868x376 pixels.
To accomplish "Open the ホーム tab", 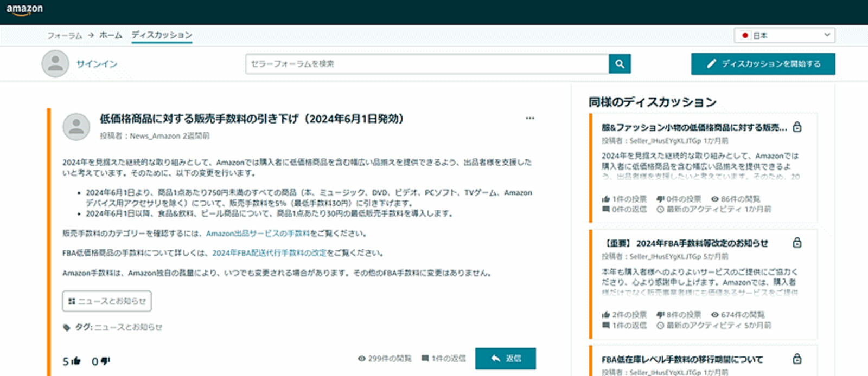I will pos(111,35).
